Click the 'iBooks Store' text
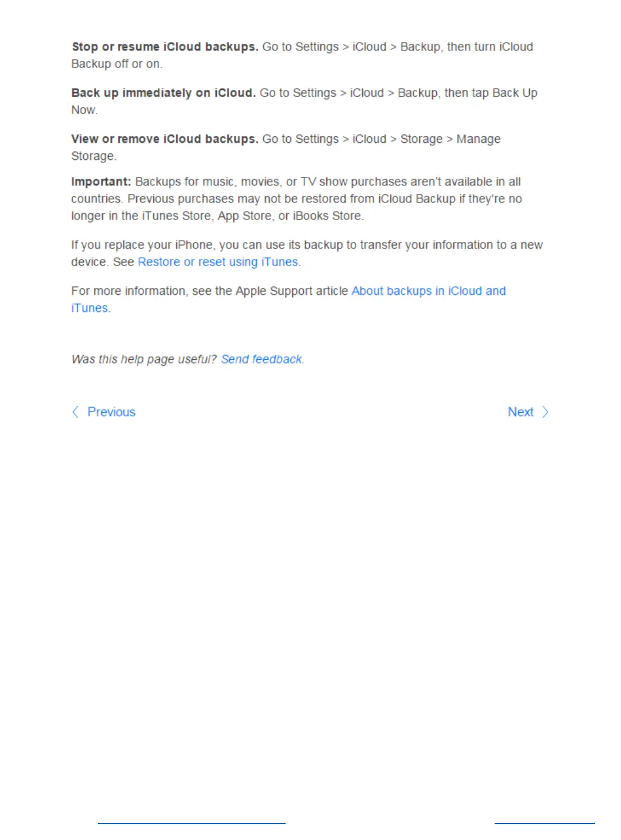 point(327,216)
